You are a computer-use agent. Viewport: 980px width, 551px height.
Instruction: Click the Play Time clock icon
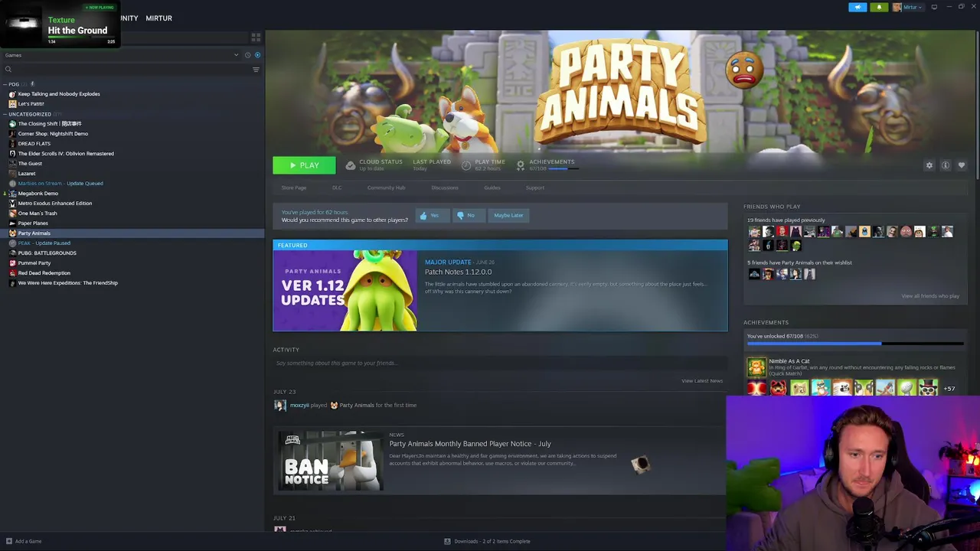[x=466, y=165]
